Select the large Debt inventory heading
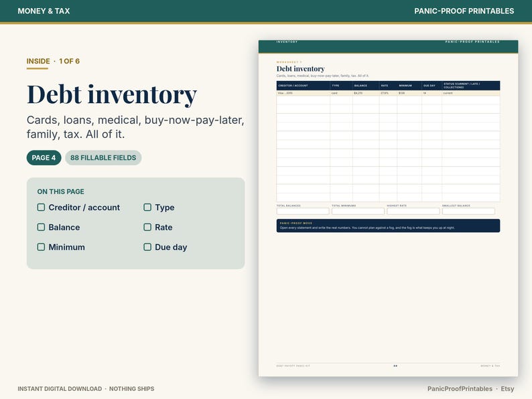 (x=112, y=94)
